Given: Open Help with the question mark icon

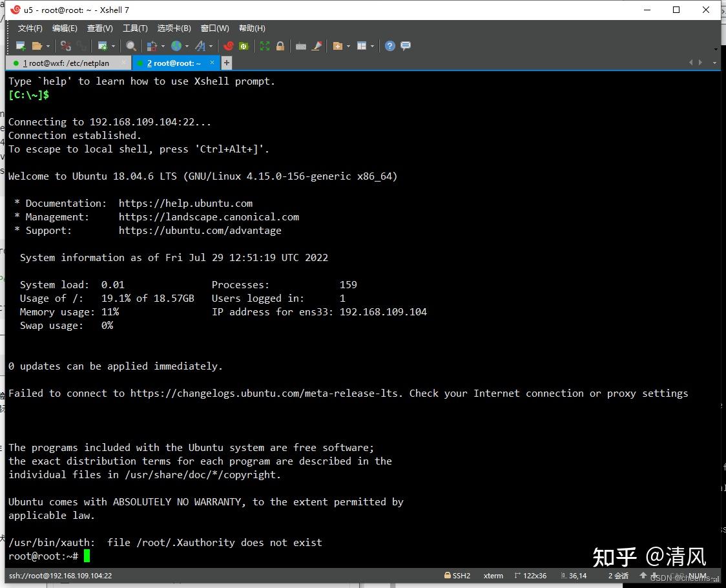Looking at the screenshot, I should pos(390,46).
